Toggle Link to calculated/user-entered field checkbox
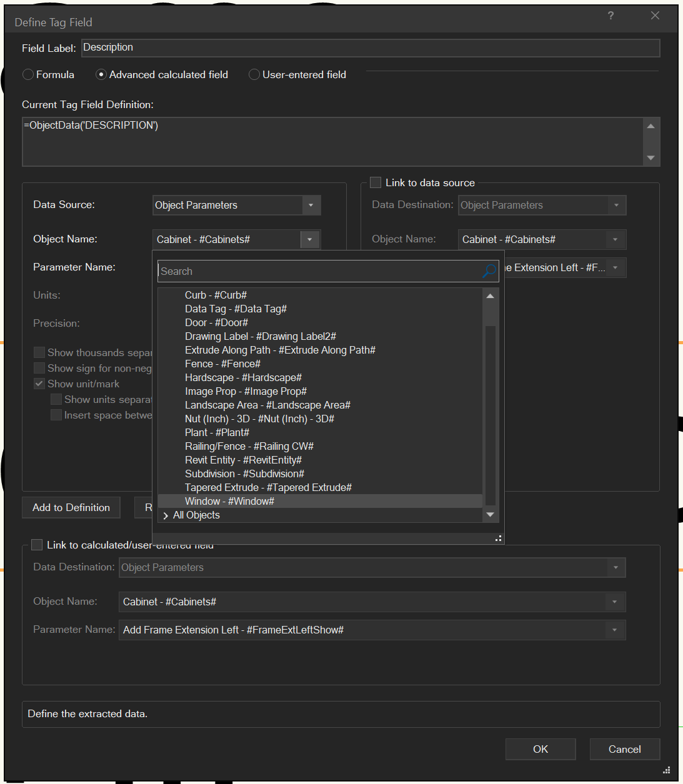The image size is (683, 784). point(37,545)
